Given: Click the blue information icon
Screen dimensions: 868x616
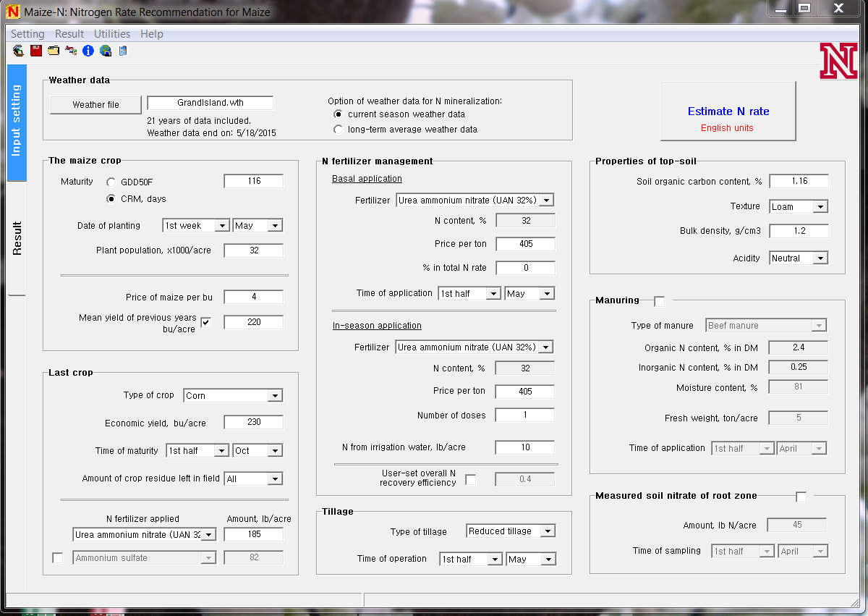Looking at the screenshot, I should pos(88,51).
